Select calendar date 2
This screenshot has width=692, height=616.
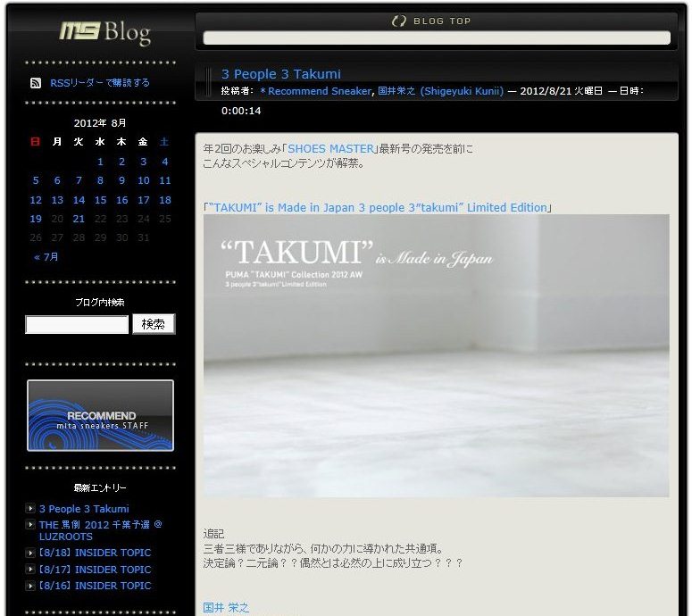pyautogui.click(x=121, y=162)
